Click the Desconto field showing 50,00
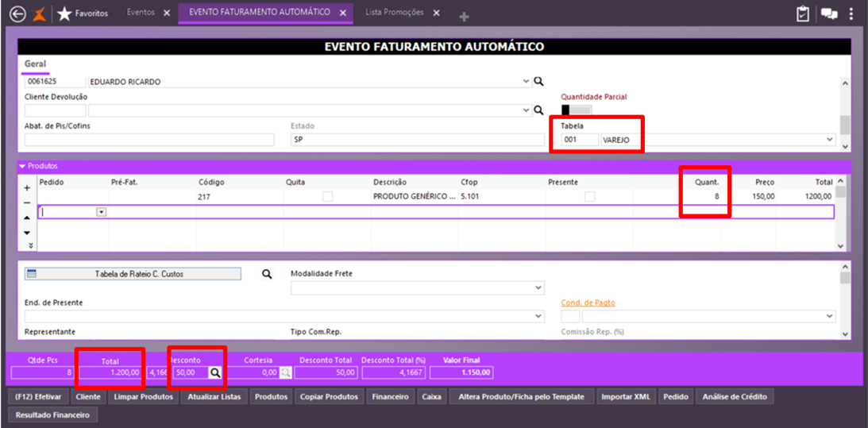The height and width of the screenshot is (428, 868). [x=191, y=372]
